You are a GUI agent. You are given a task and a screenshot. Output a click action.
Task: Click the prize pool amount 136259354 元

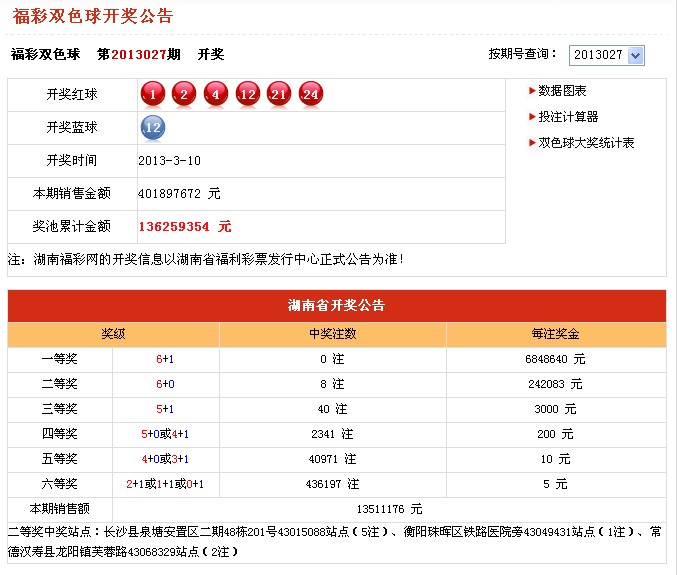(x=185, y=226)
